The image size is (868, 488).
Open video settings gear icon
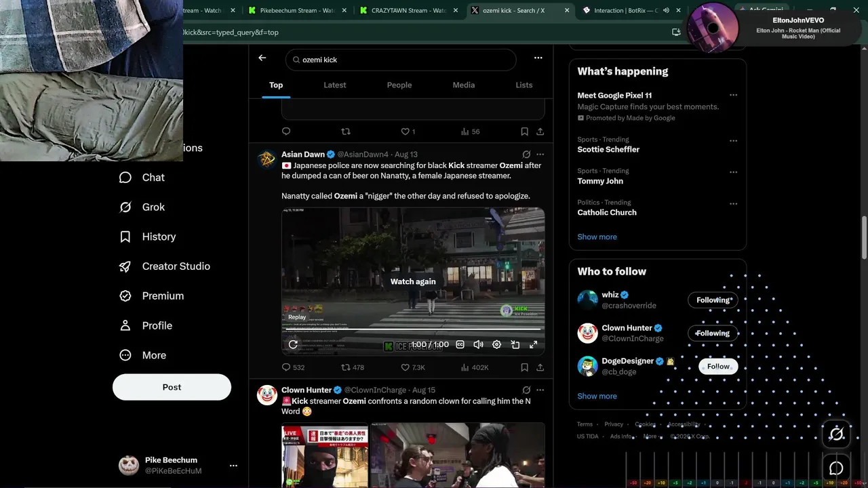point(496,344)
